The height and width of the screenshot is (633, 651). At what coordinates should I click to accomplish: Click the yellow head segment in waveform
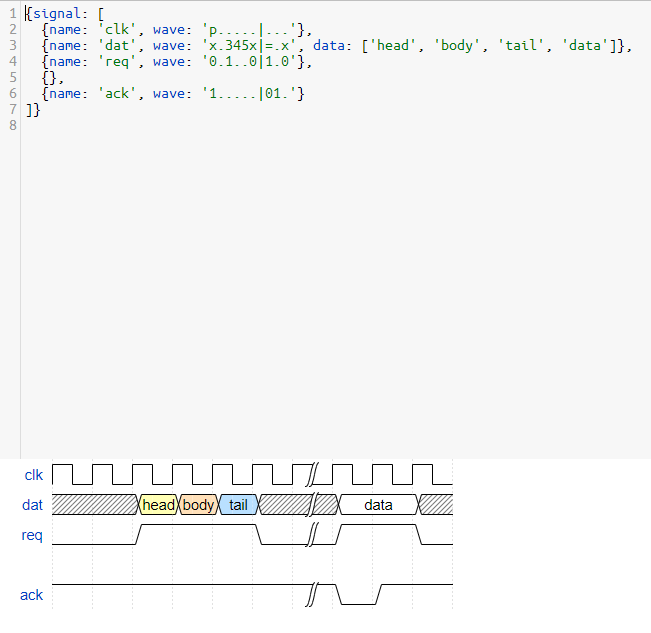click(158, 505)
